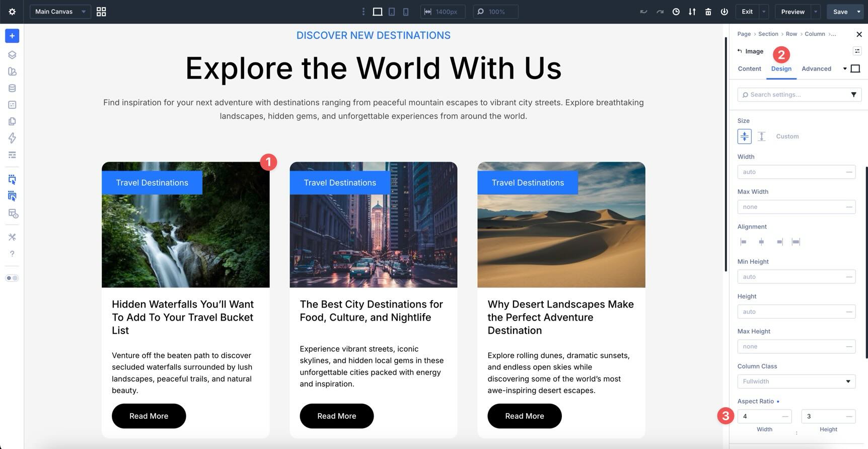Redo the last undone change
This screenshot has height=449, width=868.
660,12
